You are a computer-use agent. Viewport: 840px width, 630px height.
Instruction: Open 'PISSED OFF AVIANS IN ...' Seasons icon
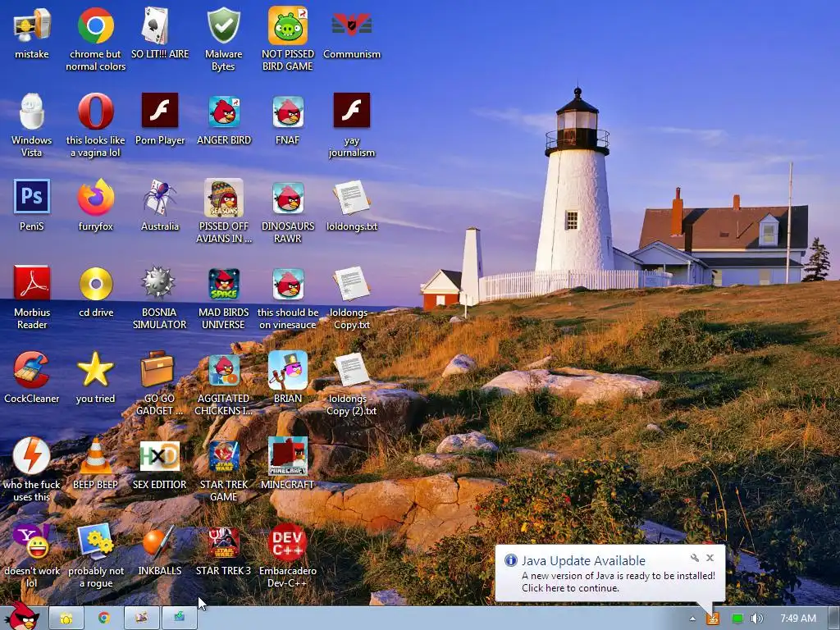[x=223, y=198]
